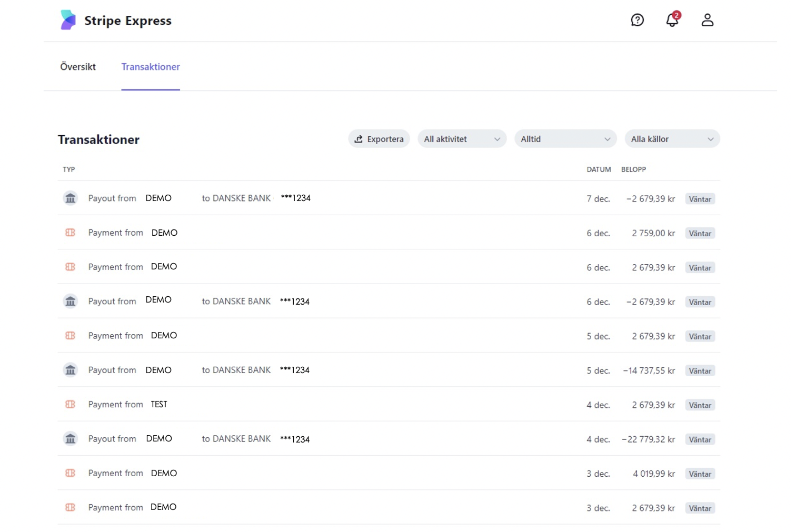Click Väntar badge on TEST payment row
Viewport: 791px width, 532px height.
pyautogui.click(x=700, y=405)
